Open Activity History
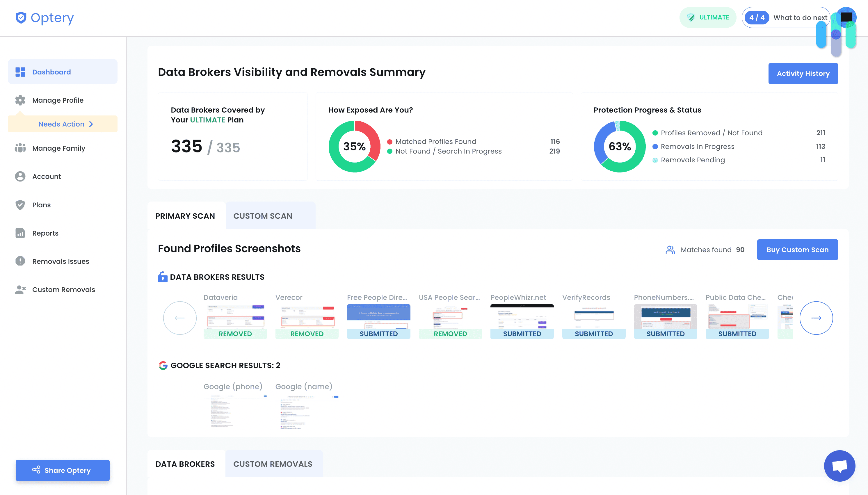Image resolution: width=868 pixels, height=495 pixels. pos(803,73)
